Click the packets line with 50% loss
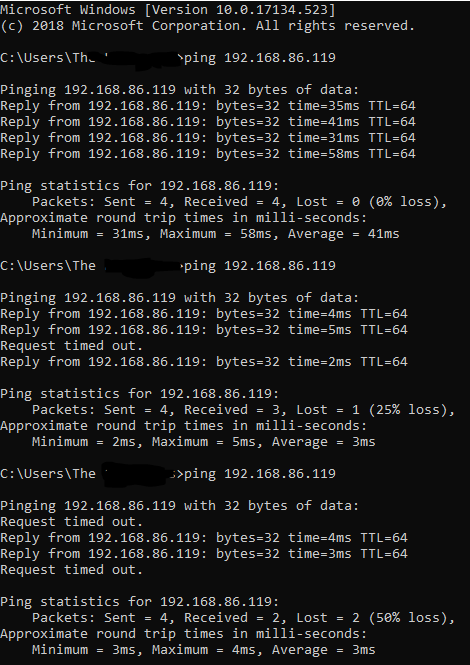 pos(243,618)
